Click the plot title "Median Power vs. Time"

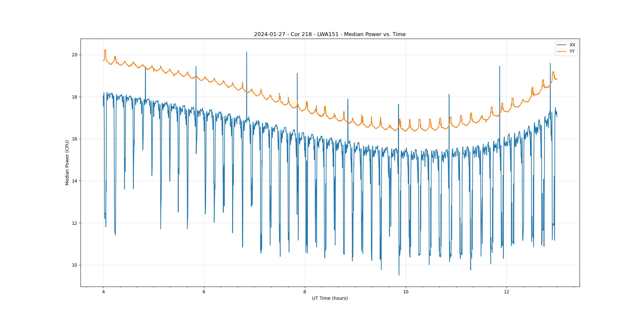click(330, 34)
